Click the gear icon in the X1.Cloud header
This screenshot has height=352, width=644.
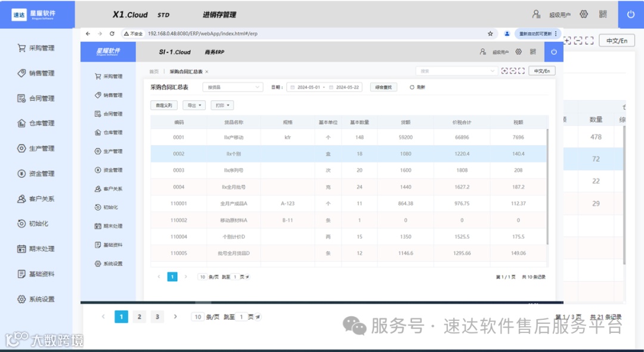pyautogui.click(x=584, y=14)
